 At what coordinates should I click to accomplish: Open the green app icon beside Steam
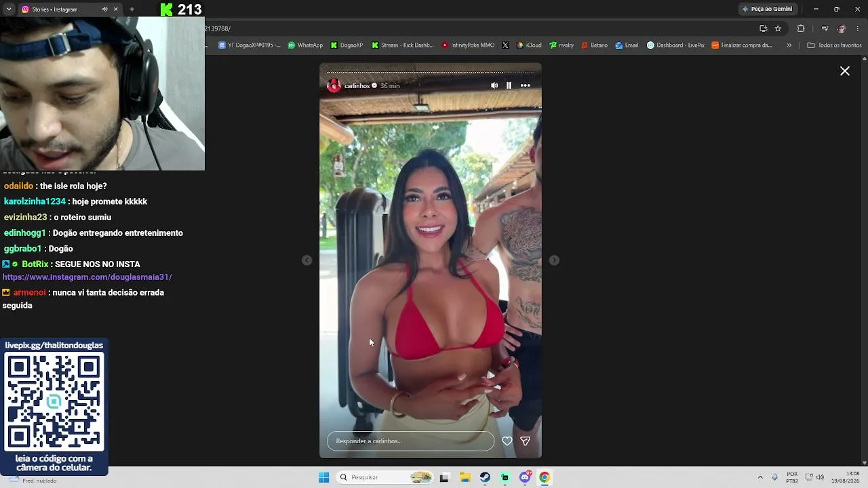[x=505, y=477]
